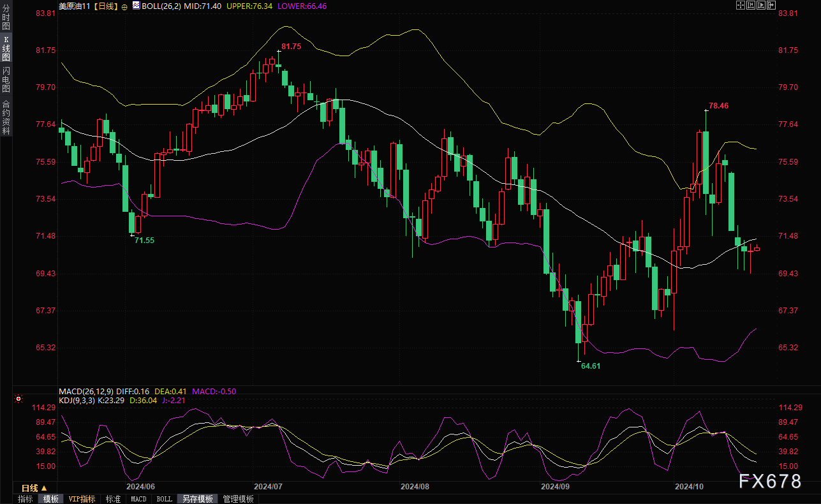Click the D:36.04 value

pyautogui.click(x=144, y=400)
